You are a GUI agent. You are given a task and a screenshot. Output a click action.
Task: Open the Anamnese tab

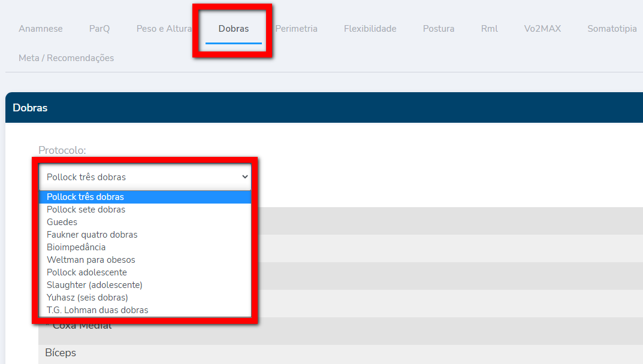(x=41, y=29)
